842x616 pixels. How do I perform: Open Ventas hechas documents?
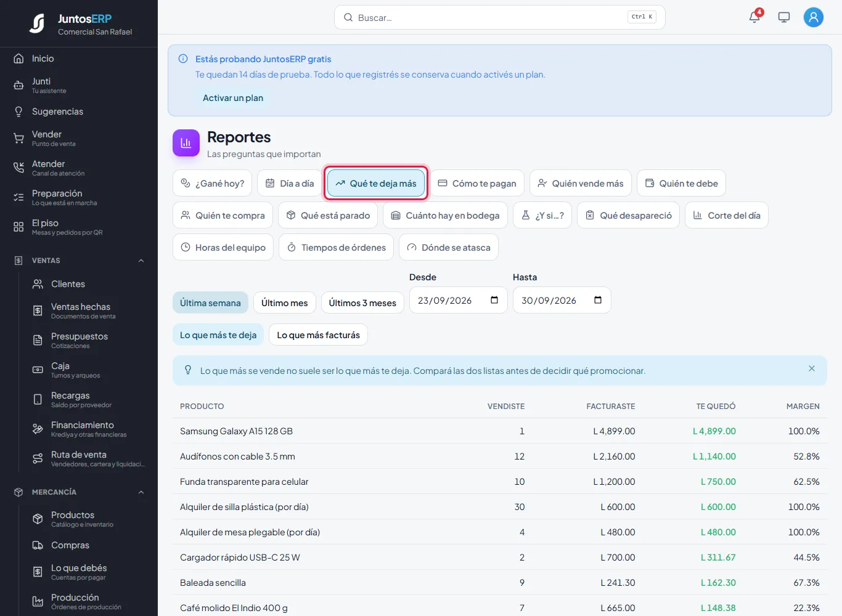tap(88, 311)
